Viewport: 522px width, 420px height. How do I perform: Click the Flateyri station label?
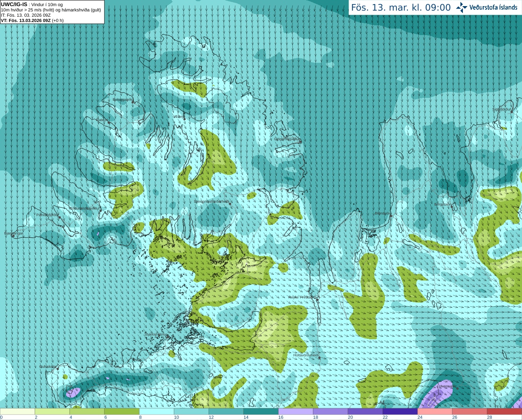coord(102,120)
